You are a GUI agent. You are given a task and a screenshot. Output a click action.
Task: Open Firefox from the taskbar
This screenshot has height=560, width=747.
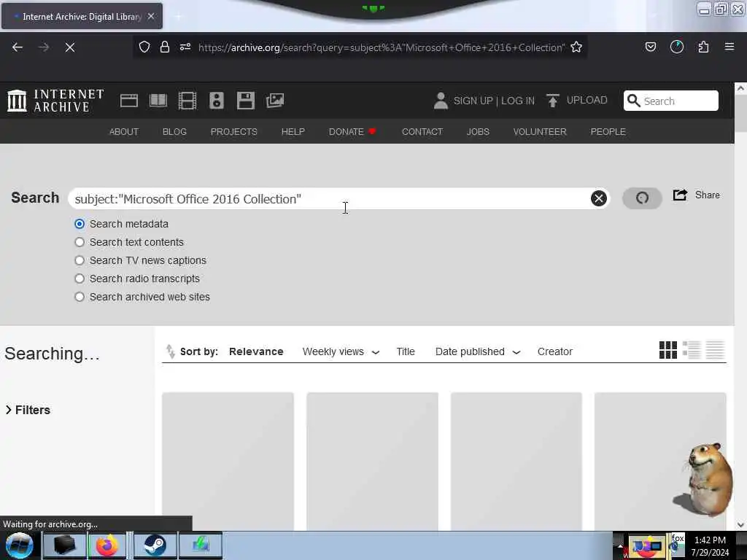point(108,545)
